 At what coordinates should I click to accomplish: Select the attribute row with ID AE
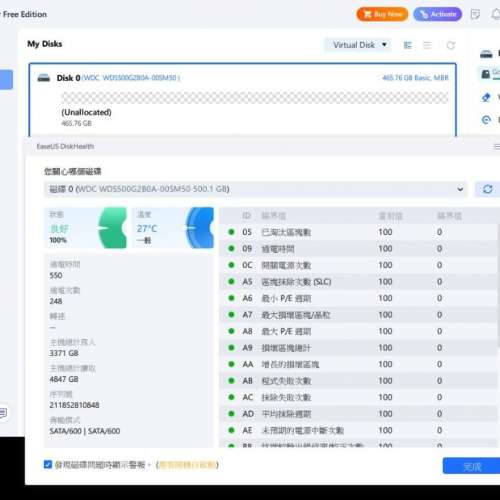(x=358, y=430)
